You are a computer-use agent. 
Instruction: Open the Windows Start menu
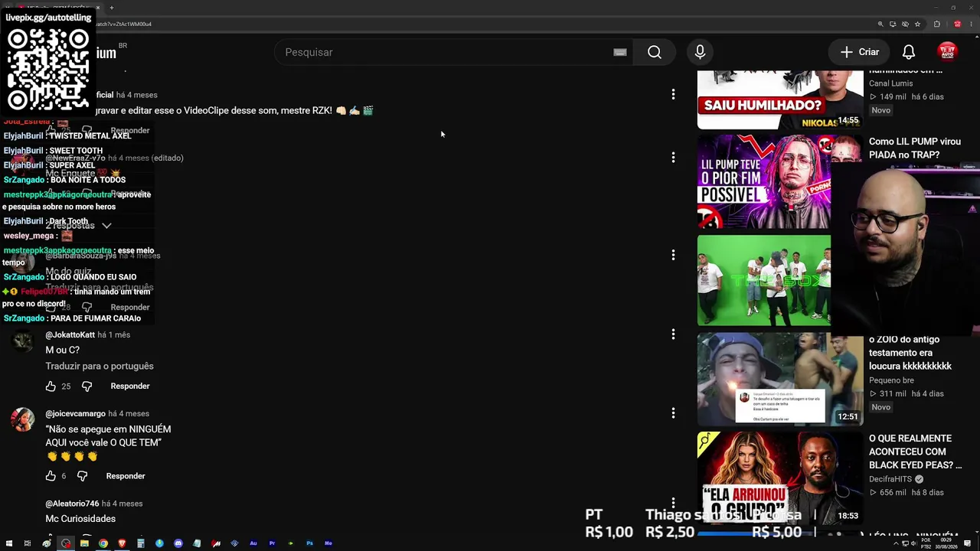(9, 543)
